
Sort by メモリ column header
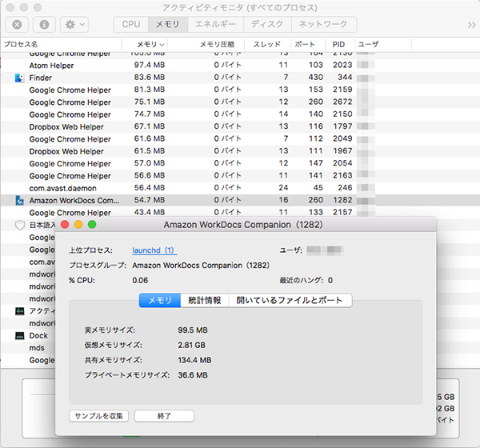pos(145,45)
